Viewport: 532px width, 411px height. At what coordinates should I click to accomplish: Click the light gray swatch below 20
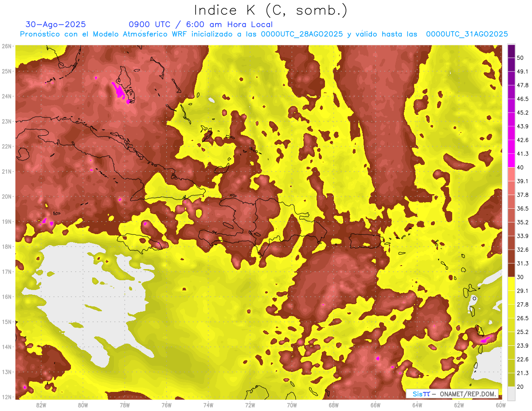pos(511,393)
